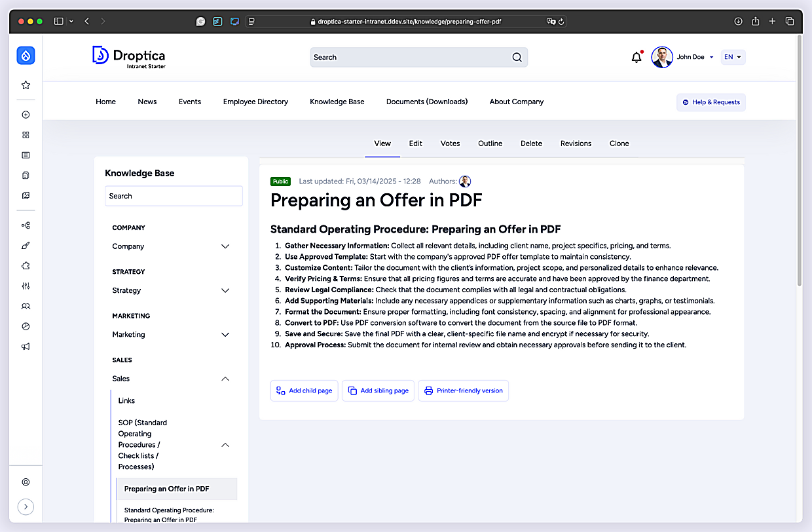812x532 pixels.
Task: Click the Add child page button
Action: pos(304,390)
